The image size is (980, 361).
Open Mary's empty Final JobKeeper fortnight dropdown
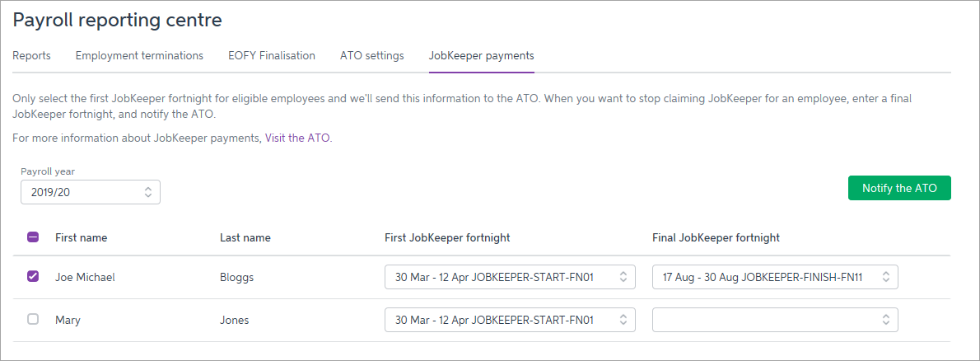point(775,320)
